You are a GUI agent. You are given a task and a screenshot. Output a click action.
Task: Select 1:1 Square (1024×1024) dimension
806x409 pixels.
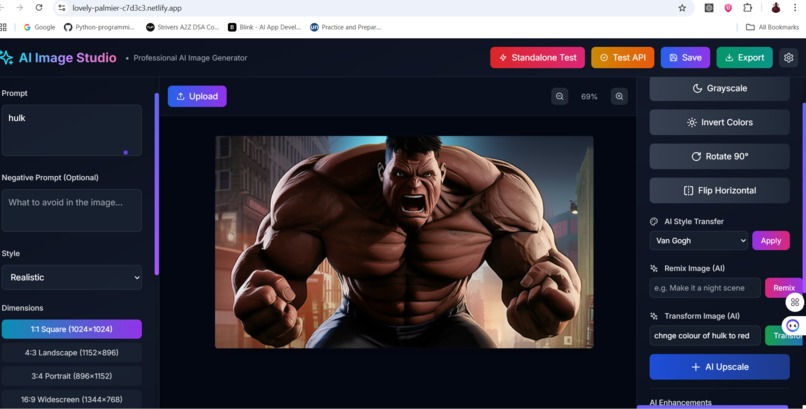point(71,329)
